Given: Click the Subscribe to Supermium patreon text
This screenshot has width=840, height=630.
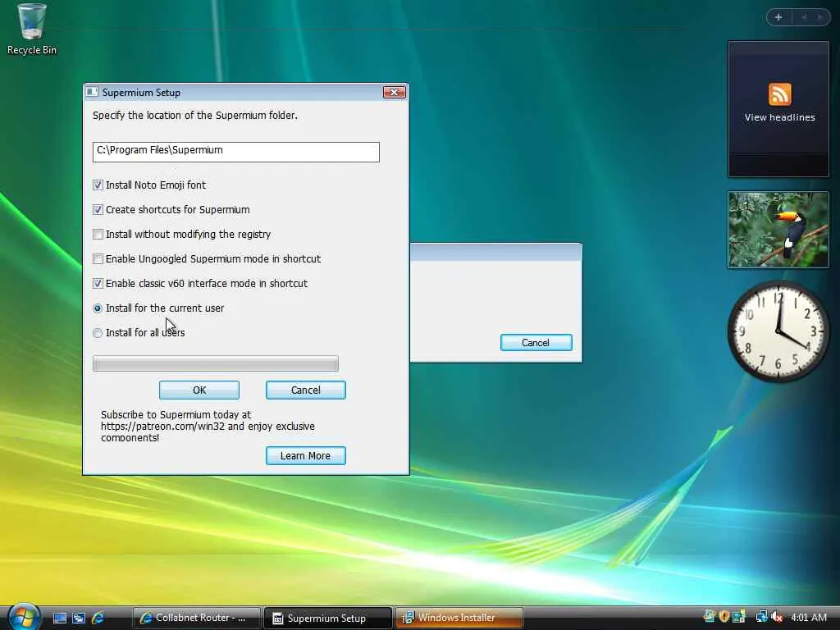Looking at the screenshot, I should coord(208,426).
